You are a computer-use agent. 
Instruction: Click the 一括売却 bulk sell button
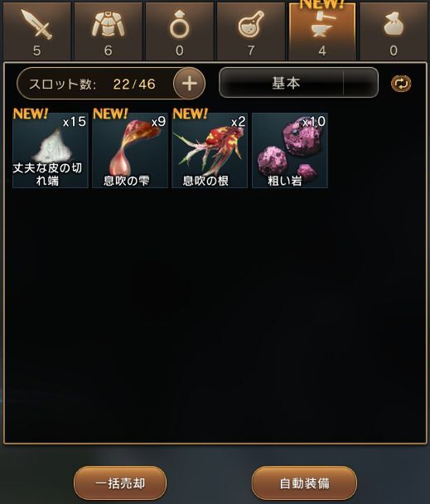pos(120,483)
